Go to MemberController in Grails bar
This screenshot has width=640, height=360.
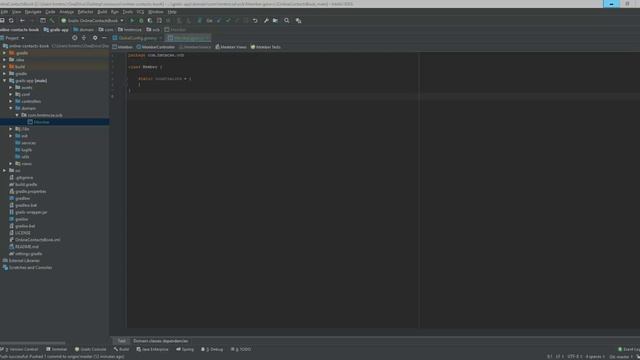(x=156, y=47)
